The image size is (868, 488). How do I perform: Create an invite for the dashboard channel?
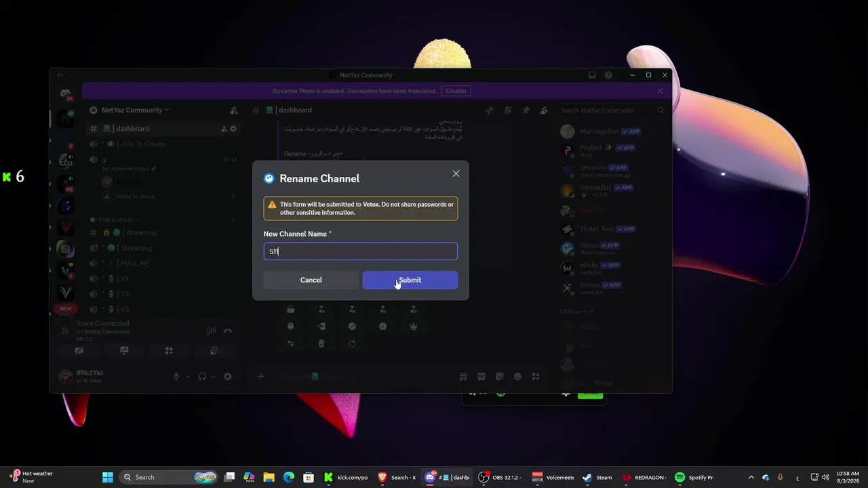(x=224, y=129)
